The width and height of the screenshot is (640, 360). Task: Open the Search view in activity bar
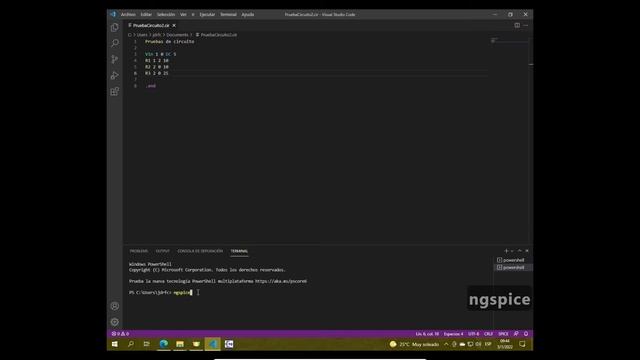[x=115, y=43]
